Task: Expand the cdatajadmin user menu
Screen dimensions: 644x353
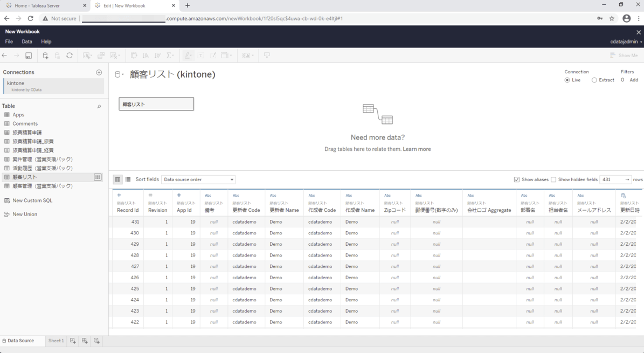Action: (626, 41)
